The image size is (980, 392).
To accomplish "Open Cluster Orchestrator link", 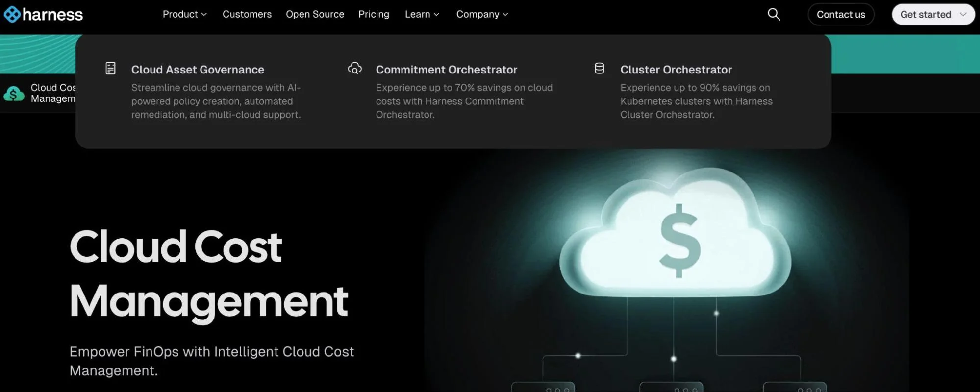I will 676,70.
